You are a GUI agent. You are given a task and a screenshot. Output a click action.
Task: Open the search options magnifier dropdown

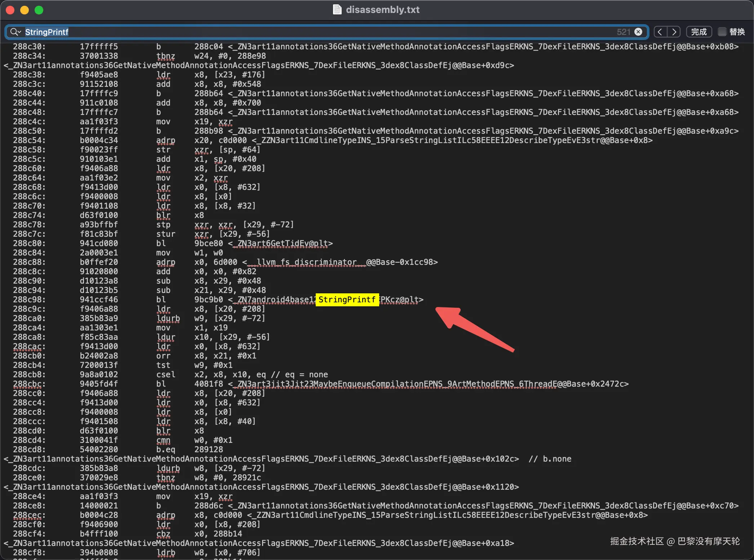[15, 32]
